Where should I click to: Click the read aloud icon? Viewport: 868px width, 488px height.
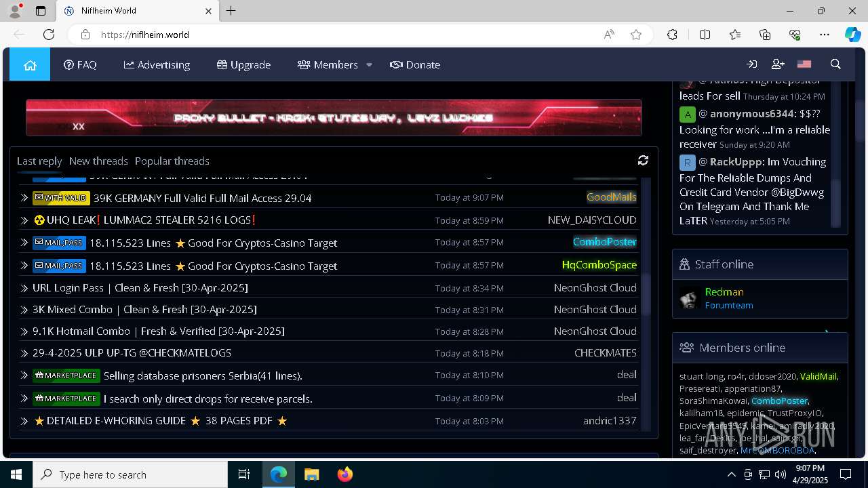(609, 35)
